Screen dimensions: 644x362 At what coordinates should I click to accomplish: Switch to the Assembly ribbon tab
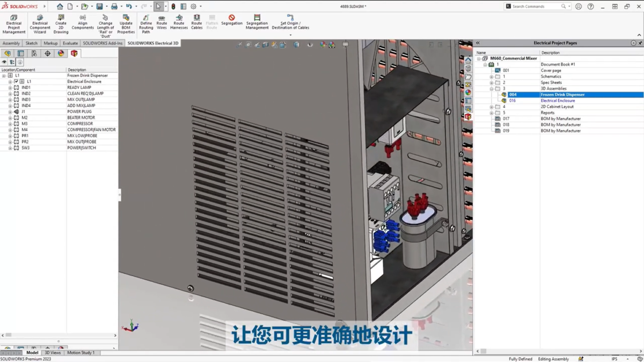(11, 43)
